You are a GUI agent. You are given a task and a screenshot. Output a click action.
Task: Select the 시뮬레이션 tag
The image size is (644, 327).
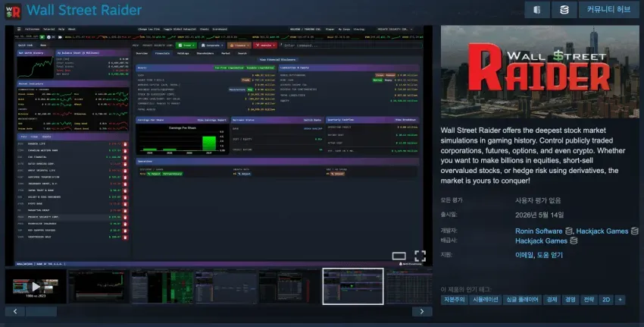tap(486, 300)
